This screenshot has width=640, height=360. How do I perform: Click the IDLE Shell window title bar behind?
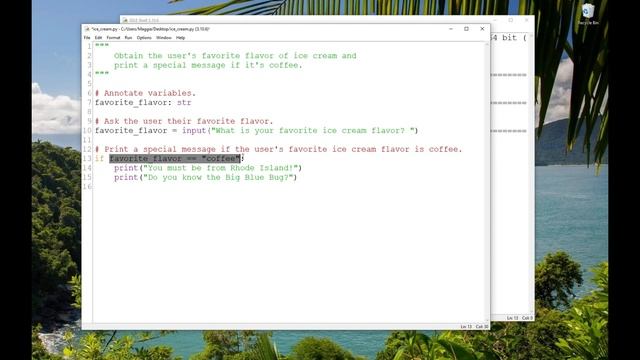tap(306, 20)
